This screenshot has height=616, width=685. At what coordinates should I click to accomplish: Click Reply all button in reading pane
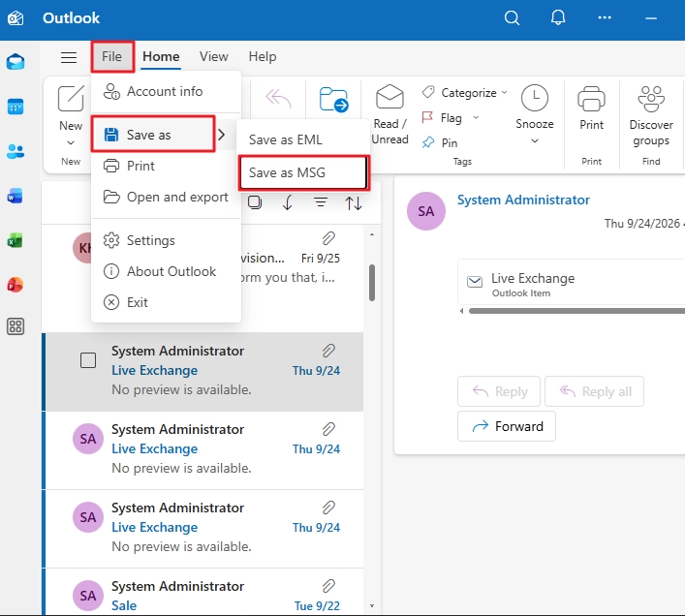pyautogui.click(x=594, y=391)
